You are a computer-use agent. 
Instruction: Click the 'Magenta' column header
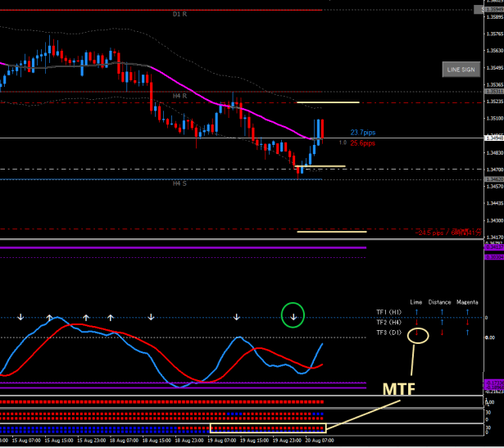tap(467, 302)
